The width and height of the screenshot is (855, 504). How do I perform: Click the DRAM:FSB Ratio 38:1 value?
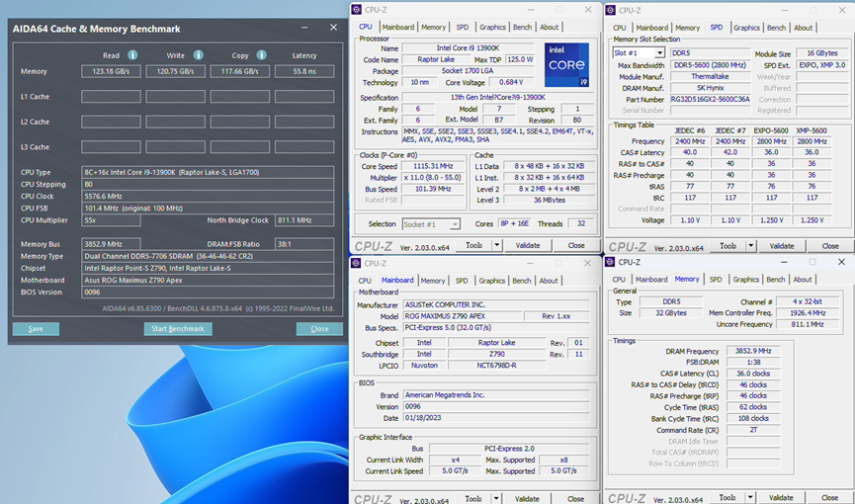click(304, 244)
